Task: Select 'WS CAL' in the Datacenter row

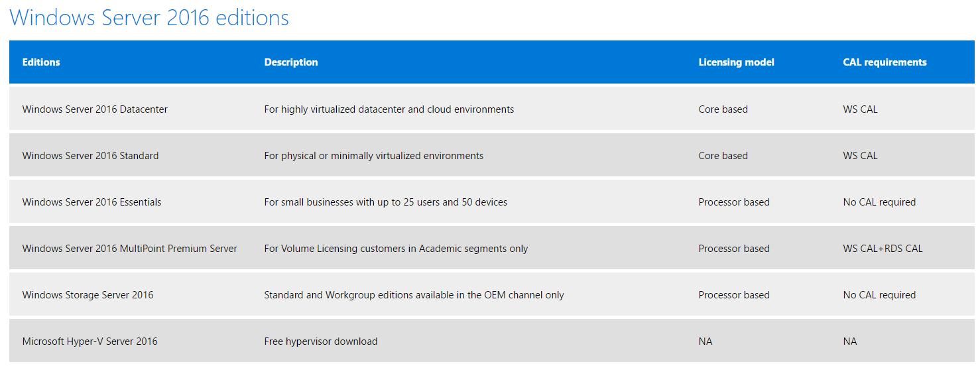Action: pyautogui.click(x=860, y=109)
